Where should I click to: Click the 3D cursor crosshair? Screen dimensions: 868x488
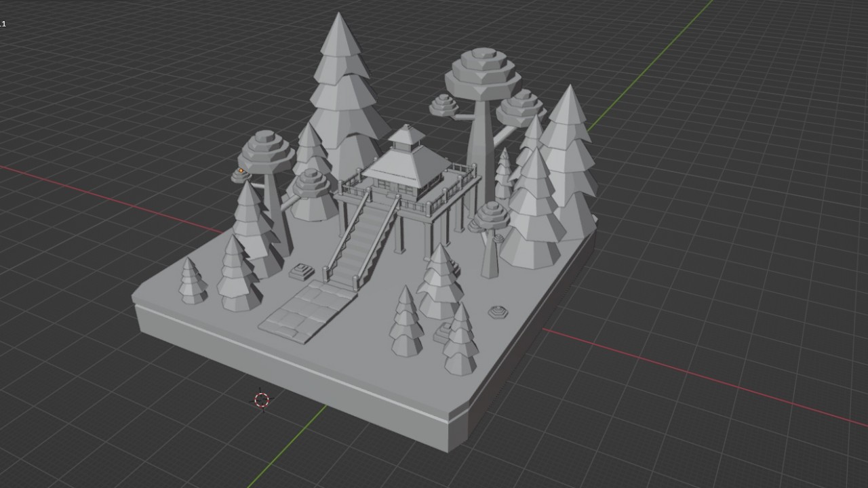click(x=262, y=400)
